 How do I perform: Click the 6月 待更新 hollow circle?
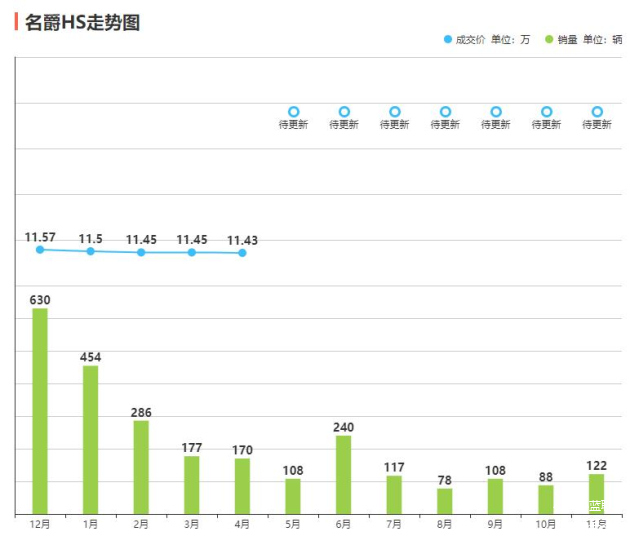[344, 111]
